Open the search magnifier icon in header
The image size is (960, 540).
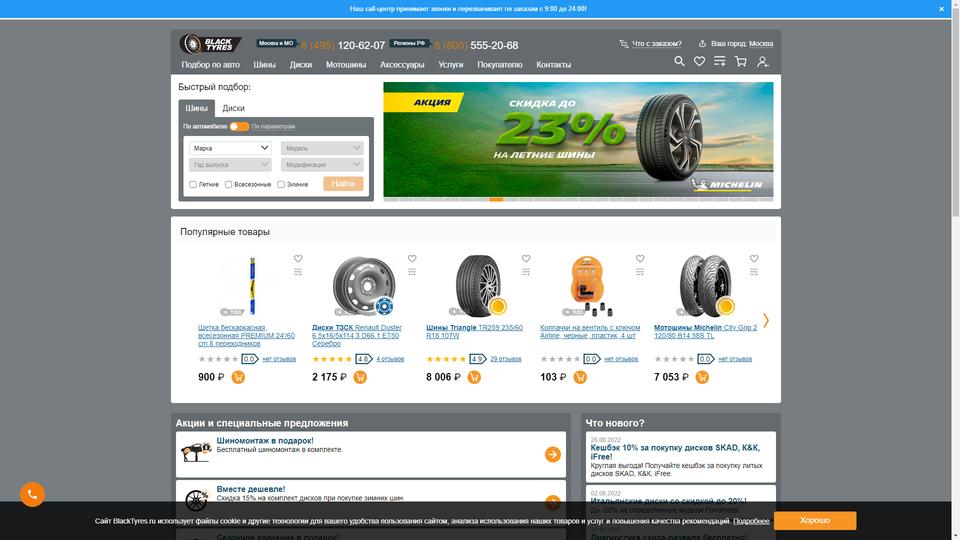679,61
